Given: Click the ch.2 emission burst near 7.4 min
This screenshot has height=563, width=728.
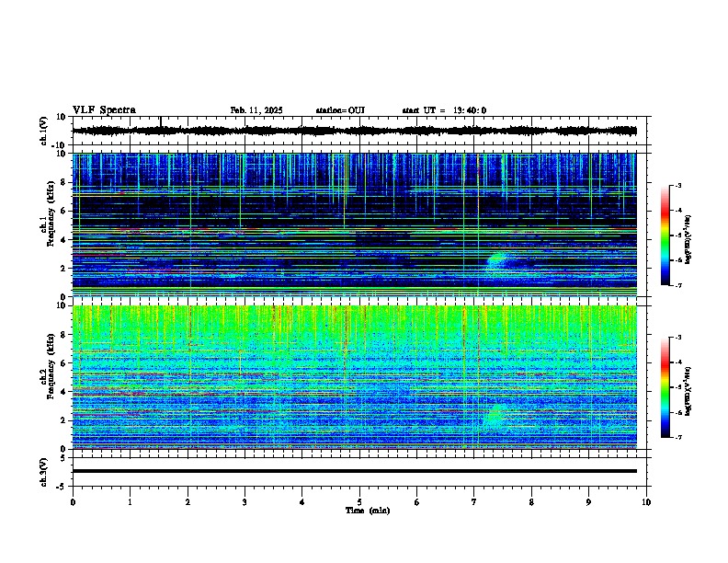Looking at the screenshot, I should (x=495, y=416).
